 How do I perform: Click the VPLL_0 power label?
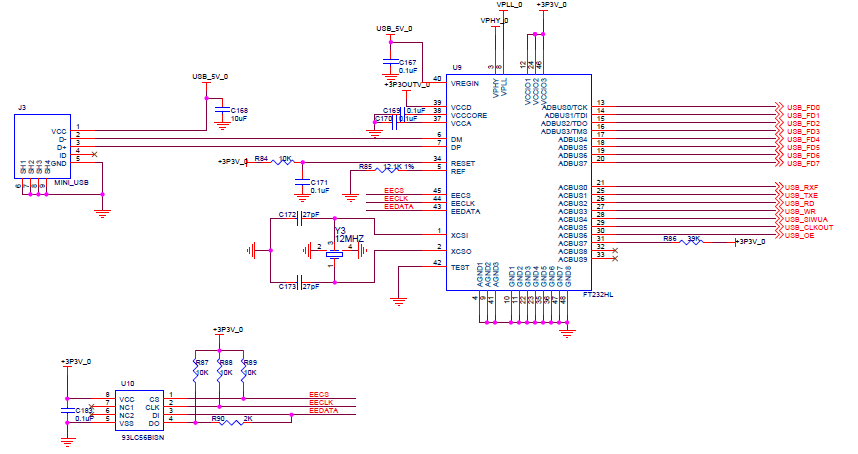[509, 4]
